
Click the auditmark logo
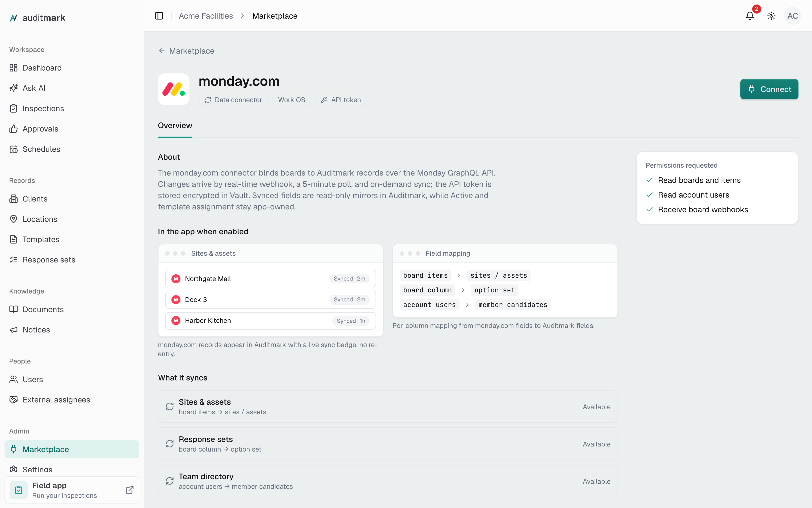tap(37, 18)
